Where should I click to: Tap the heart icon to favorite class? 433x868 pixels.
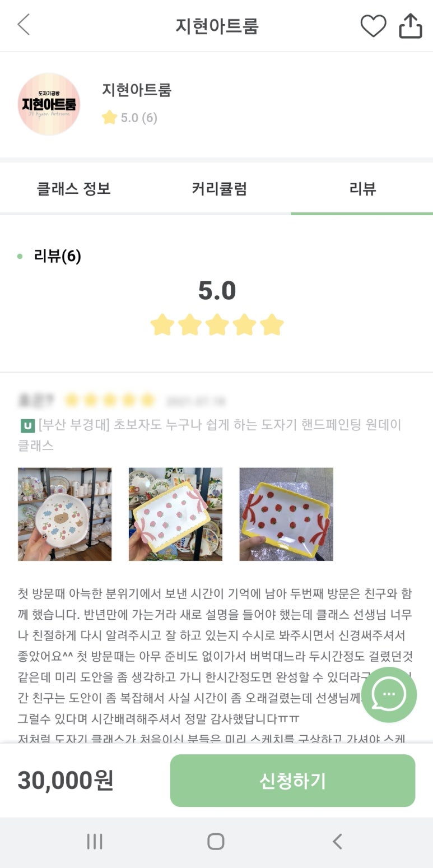373,26
